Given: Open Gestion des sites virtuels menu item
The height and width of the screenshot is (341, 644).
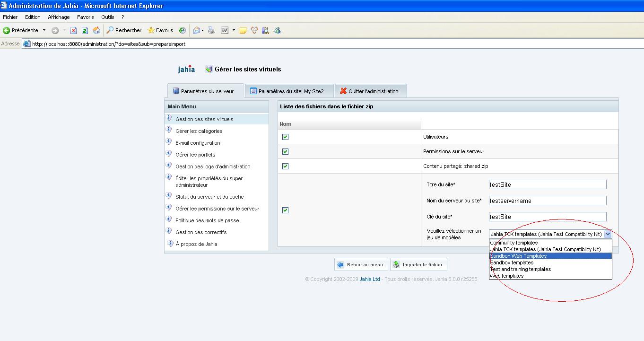Looking at the screenshot, I should [204, 119].
